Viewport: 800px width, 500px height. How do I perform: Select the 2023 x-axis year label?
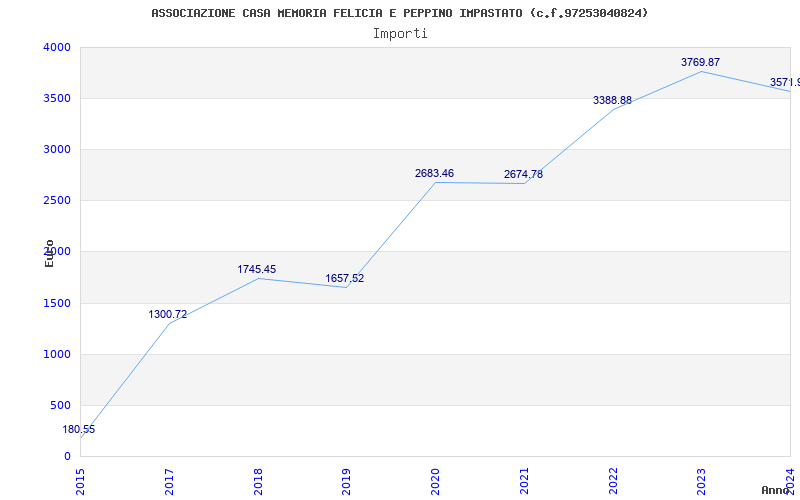[x=702, y=482]
